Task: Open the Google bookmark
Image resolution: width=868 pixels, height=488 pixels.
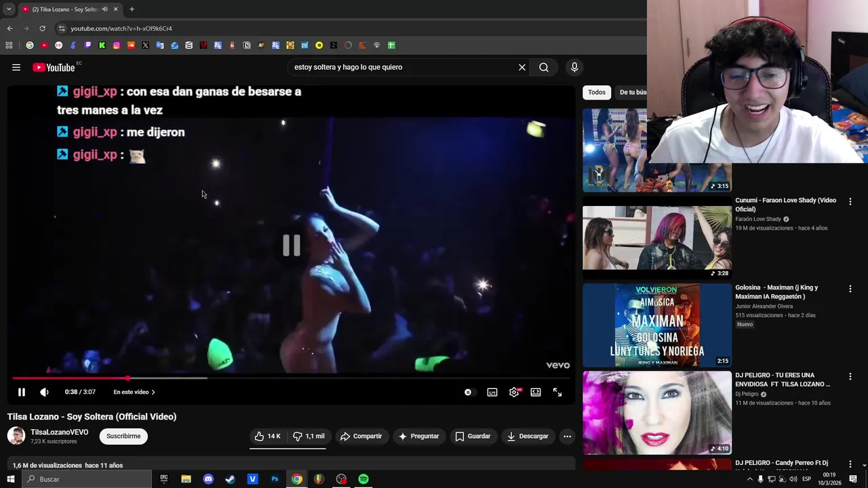Action: (x=30, y=45)
